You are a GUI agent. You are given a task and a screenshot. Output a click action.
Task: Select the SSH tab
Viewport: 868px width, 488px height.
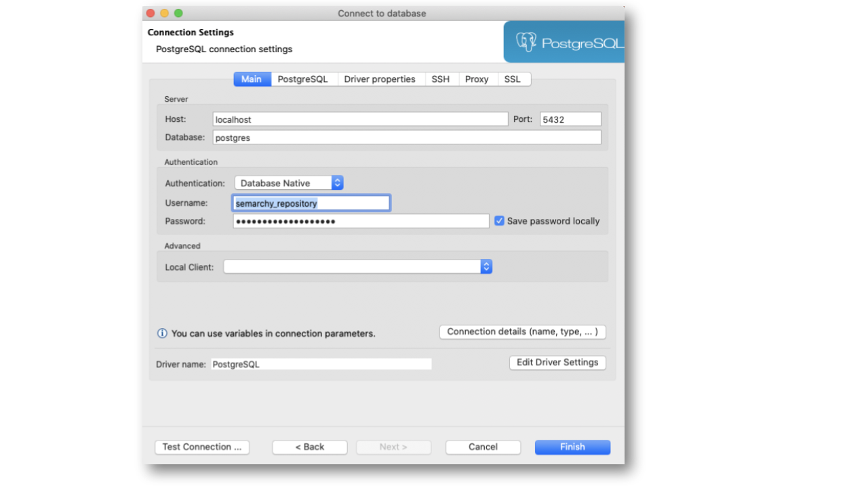tap(441, 79)
